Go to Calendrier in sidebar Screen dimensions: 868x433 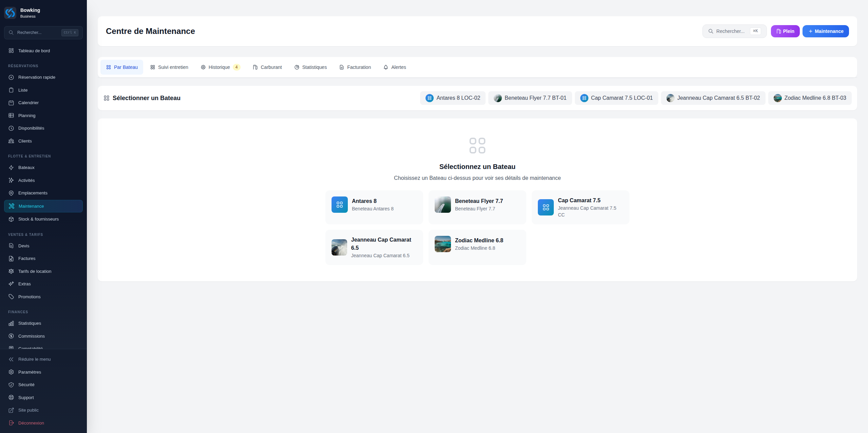click(43, 103)
